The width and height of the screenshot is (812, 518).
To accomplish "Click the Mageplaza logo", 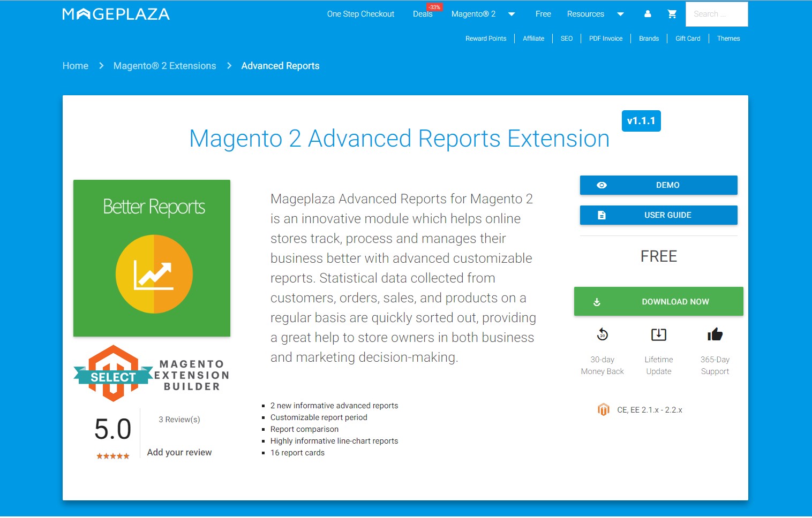I will [x=116, y=14].
